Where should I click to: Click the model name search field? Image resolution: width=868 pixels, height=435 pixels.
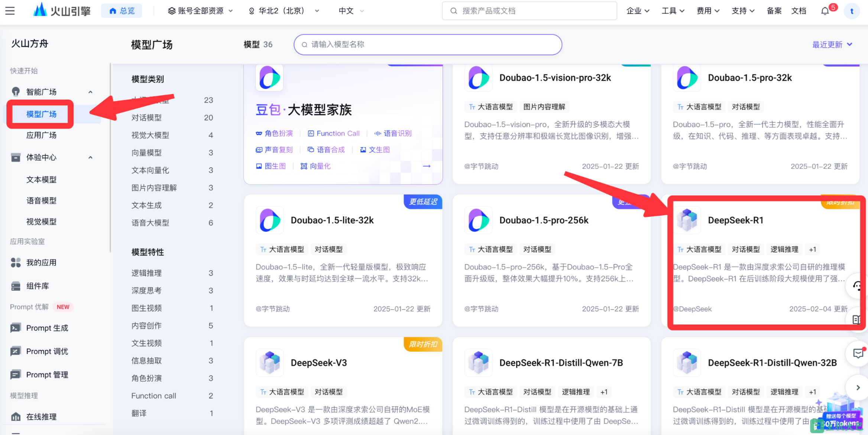(427, 45)
